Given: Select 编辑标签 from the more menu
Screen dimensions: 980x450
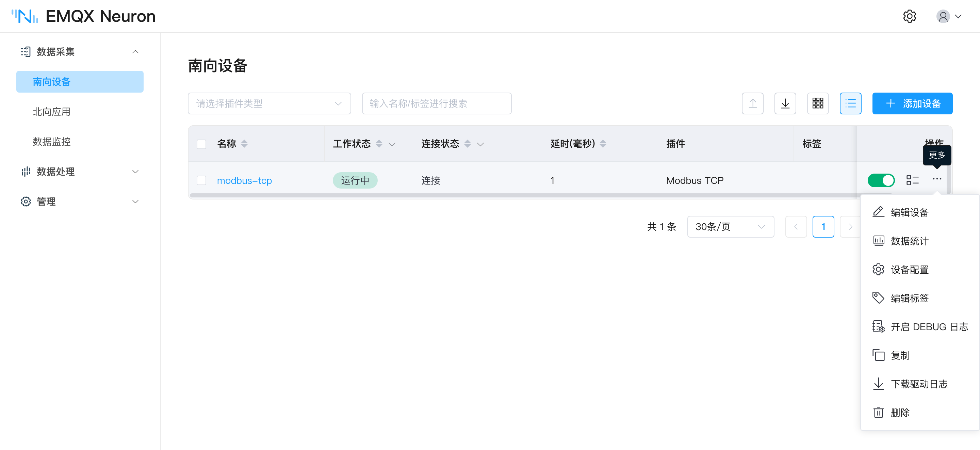Looking at the screenshot, I should coord(920,298).
